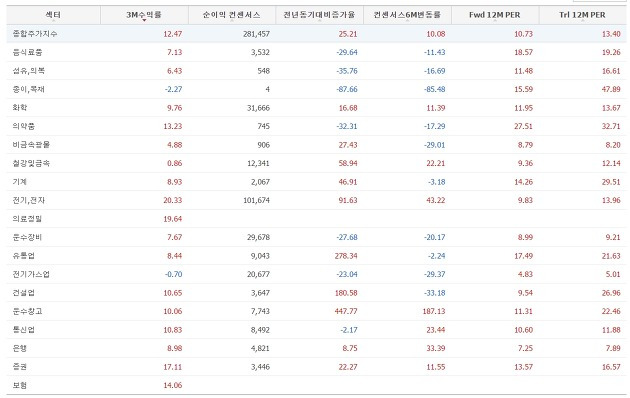
Task: Click the 14.06 return for 보험
Action: point(173,385)
